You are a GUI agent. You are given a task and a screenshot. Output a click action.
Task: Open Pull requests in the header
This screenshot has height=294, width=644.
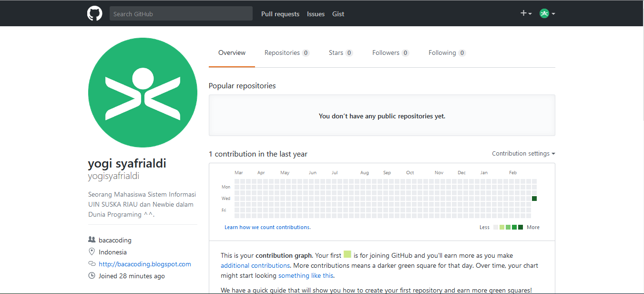click(280, 14)
